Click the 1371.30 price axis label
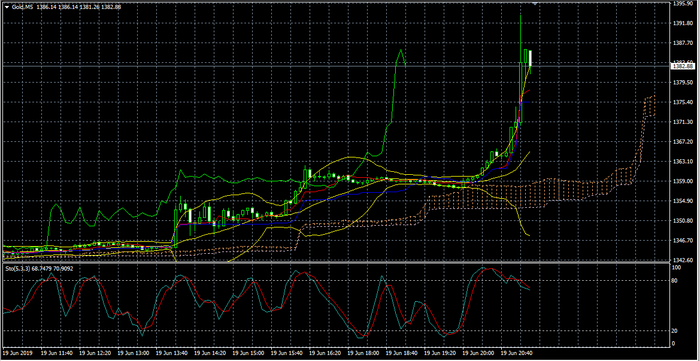The height and width of the screenshot is (361, 700). [683, 122]
